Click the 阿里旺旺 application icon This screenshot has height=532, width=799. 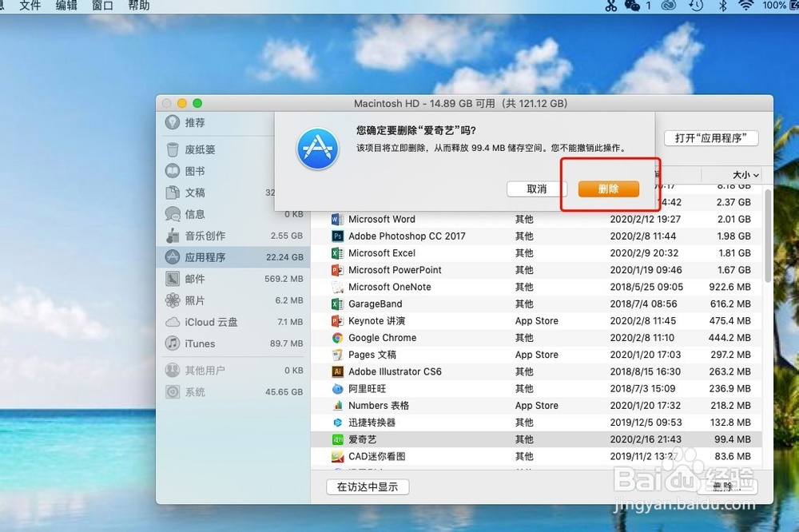(338, 388)
